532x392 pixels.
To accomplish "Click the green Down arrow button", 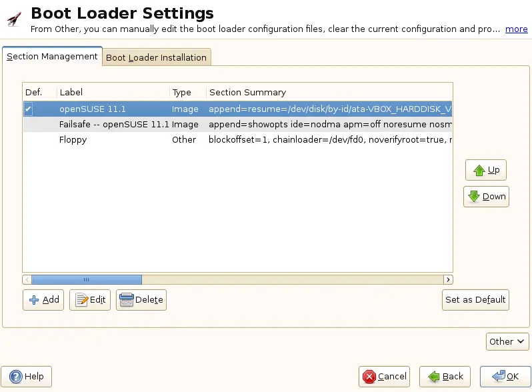I will 486,197.
